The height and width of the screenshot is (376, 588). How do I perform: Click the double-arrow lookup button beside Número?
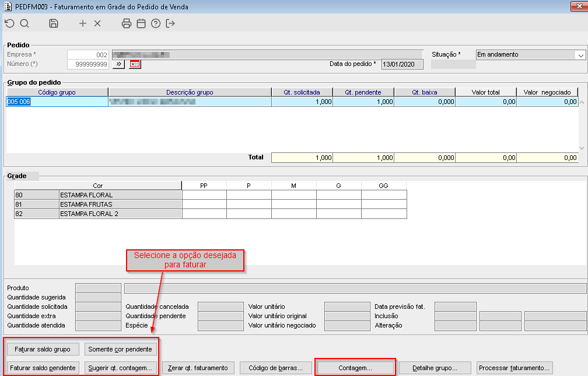(x=118, y=64)
